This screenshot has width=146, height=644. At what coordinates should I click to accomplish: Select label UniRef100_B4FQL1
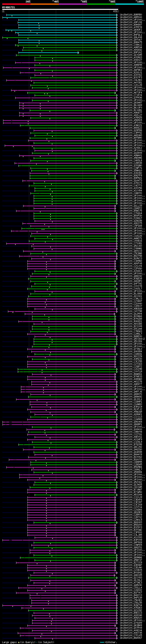coord(131,35)
